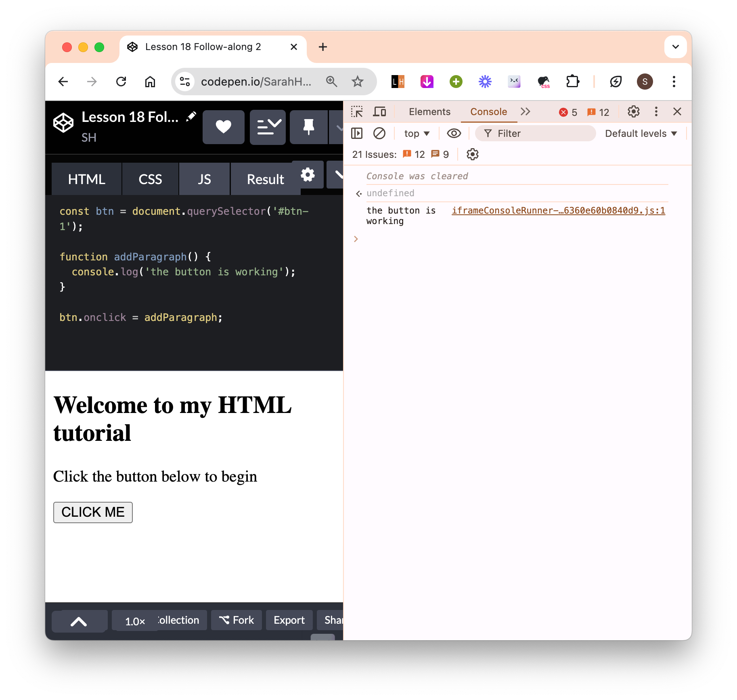This screenshot has height=700, width=737.
Task: Focus the console Filter field
Action: [x=535, y=134]
